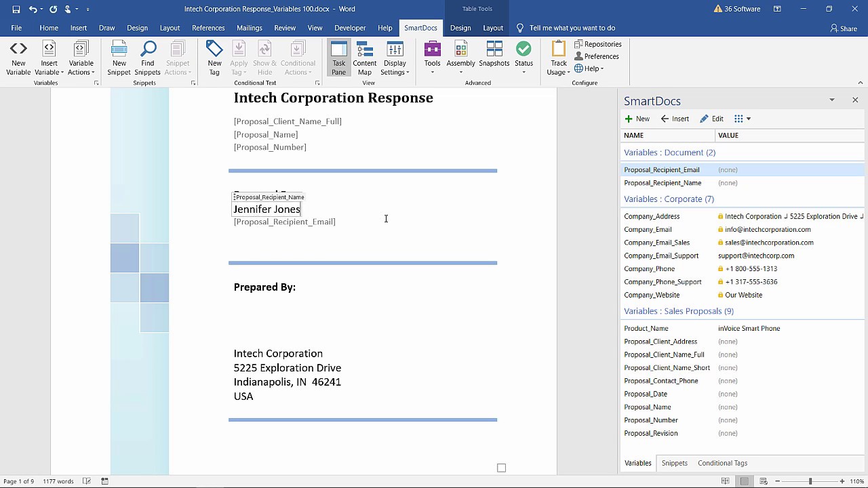This screenshot has height=488, width=868.
Task: Click the Snapshots icon
Action: (x=494, y=58)
